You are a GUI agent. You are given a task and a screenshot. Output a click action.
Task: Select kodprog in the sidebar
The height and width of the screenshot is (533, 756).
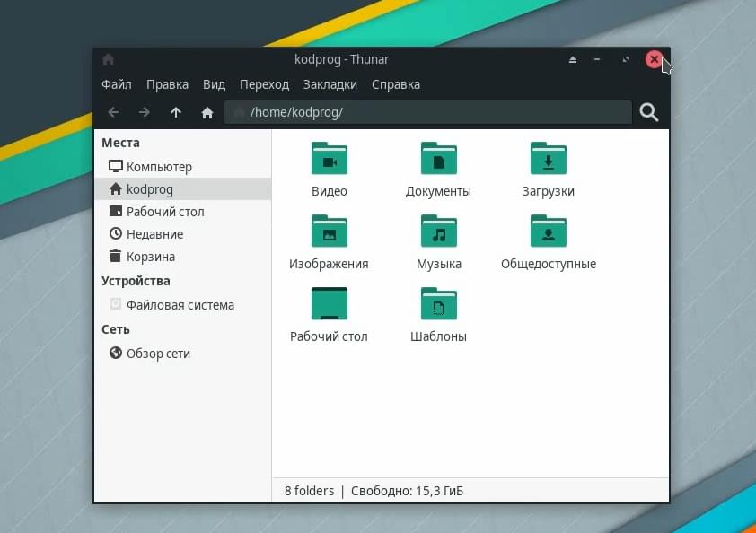[x=183, y=189]
